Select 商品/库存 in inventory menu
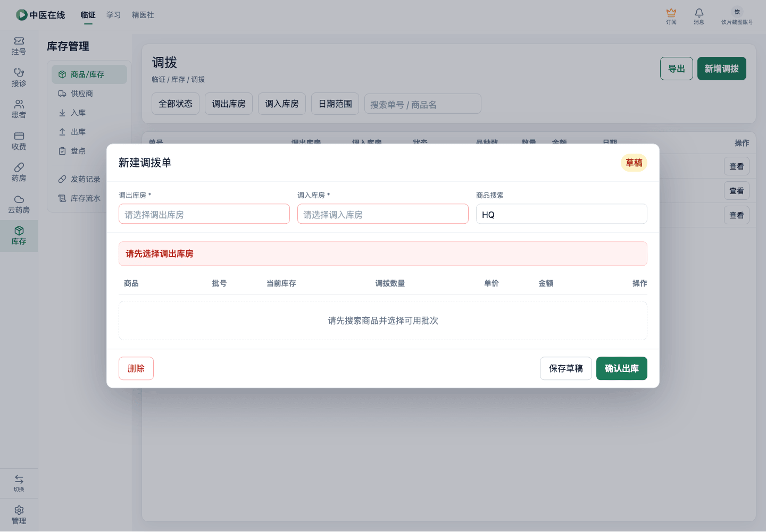766x532 pixels. click(x=89, y=74)
